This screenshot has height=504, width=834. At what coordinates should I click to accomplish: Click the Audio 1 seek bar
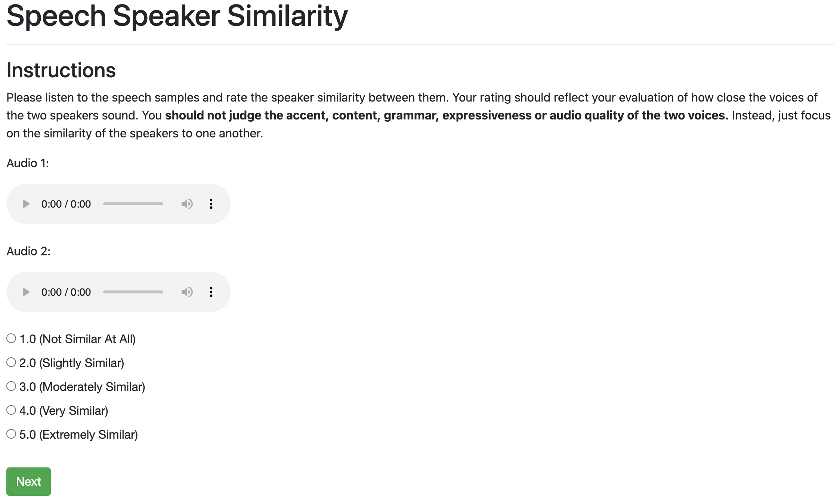tap(133, 204)
